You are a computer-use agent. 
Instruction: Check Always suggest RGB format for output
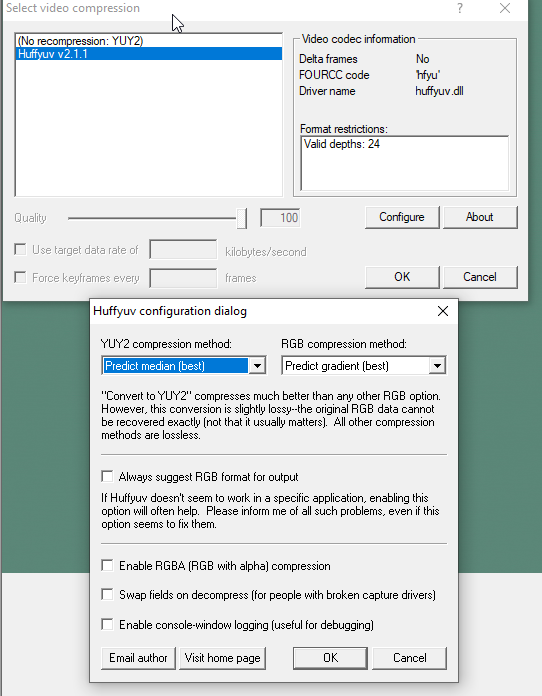click(x=107, y=477)
